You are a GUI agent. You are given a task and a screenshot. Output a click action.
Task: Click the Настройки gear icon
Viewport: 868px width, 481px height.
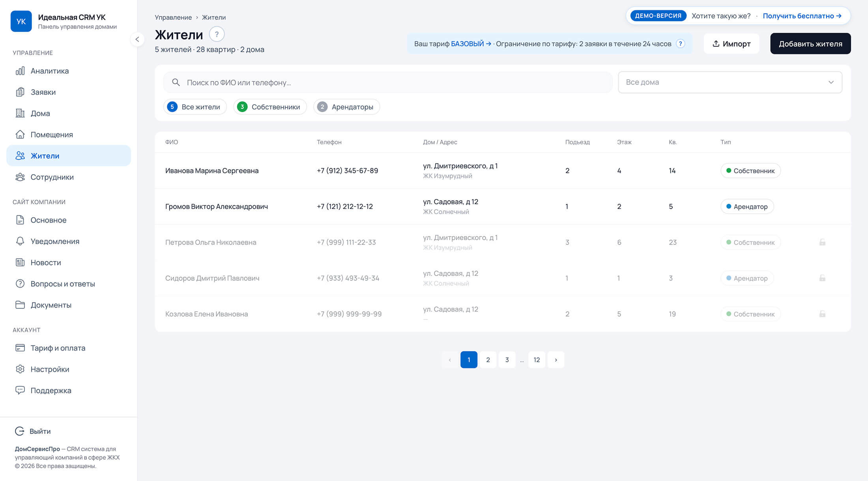pyautogui.click(x=20, y=369)
